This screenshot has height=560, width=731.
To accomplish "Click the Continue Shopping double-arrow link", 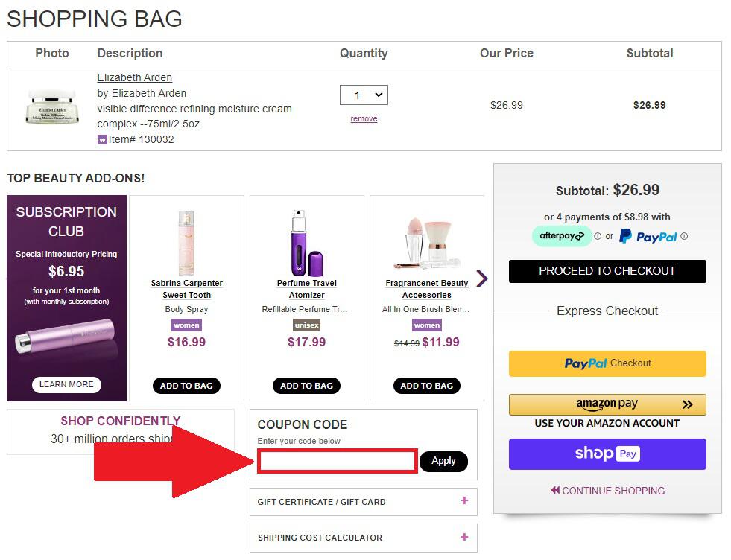I will tap(607, 490).
